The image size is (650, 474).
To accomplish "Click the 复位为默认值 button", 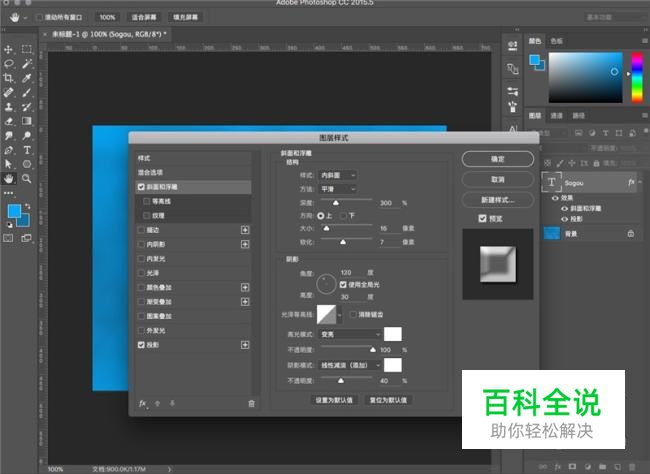I will pos(388,400).
